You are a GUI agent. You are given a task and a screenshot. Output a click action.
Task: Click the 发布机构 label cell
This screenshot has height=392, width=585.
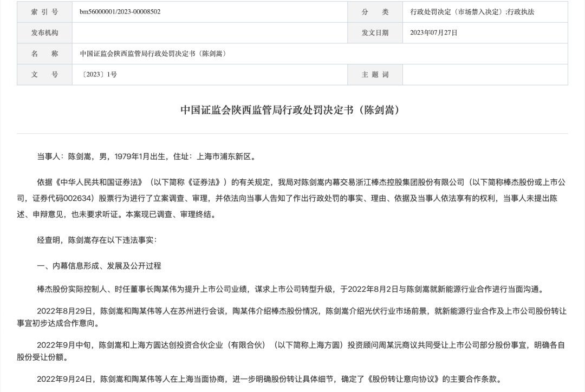click(44, 32)
